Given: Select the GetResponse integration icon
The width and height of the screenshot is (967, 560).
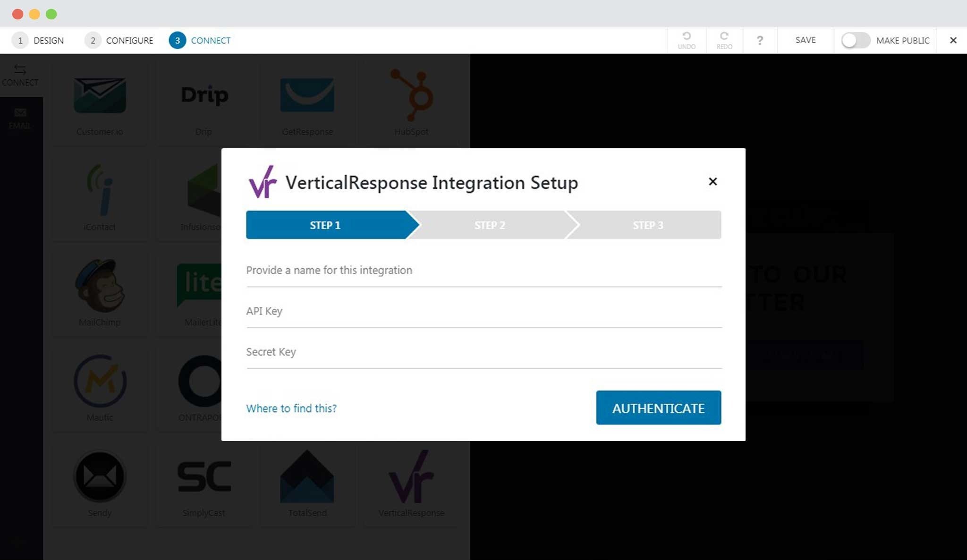Looking at the screenshot, I should [307, 95].
